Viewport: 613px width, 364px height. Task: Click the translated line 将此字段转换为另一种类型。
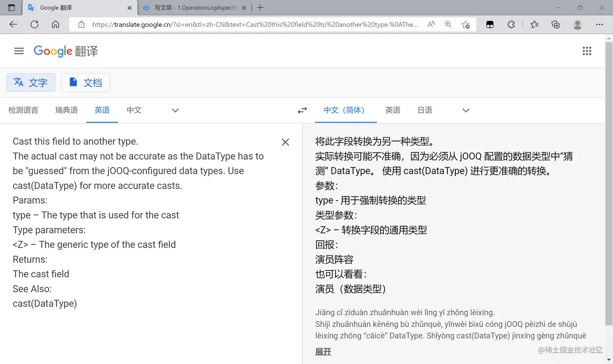coord(375,141)
